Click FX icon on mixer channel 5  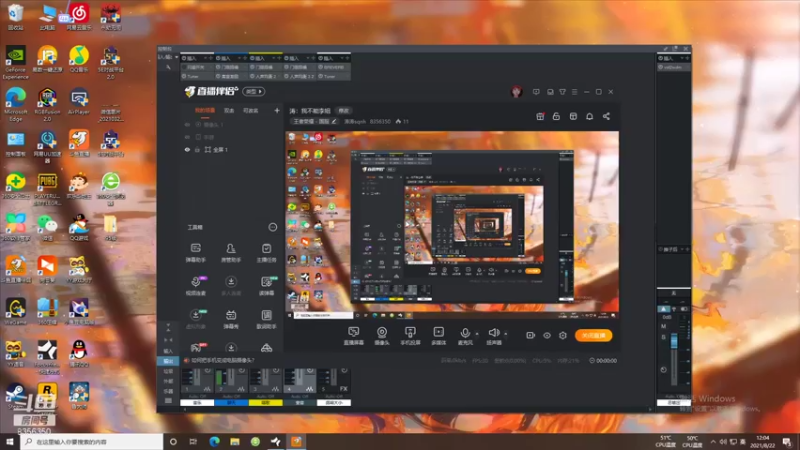coord(343,389)
